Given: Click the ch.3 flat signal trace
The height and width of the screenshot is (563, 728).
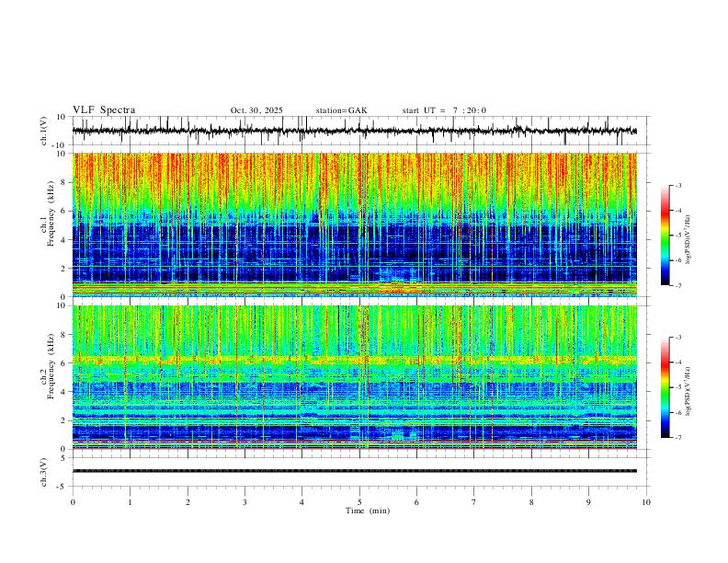Looking at the screenshot, I should (x=354, y=471).
